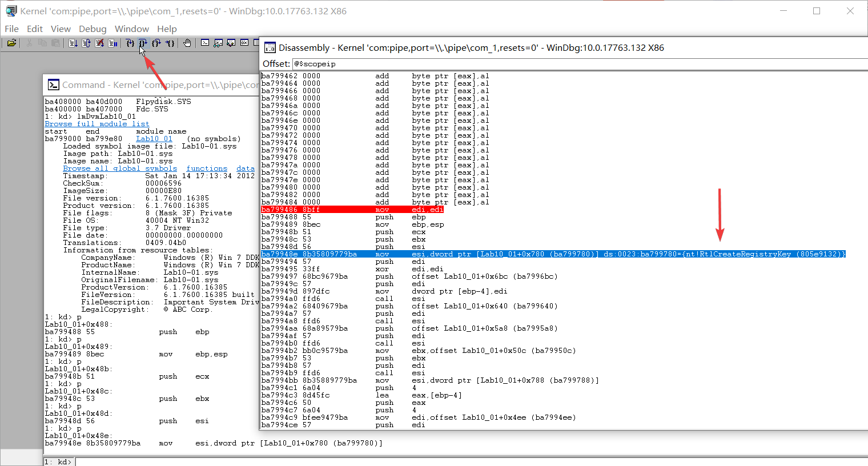Select line ba79949d mov dword ptr [ebp-4],edi
Screen dimensions: 868x466
(384, 291)
